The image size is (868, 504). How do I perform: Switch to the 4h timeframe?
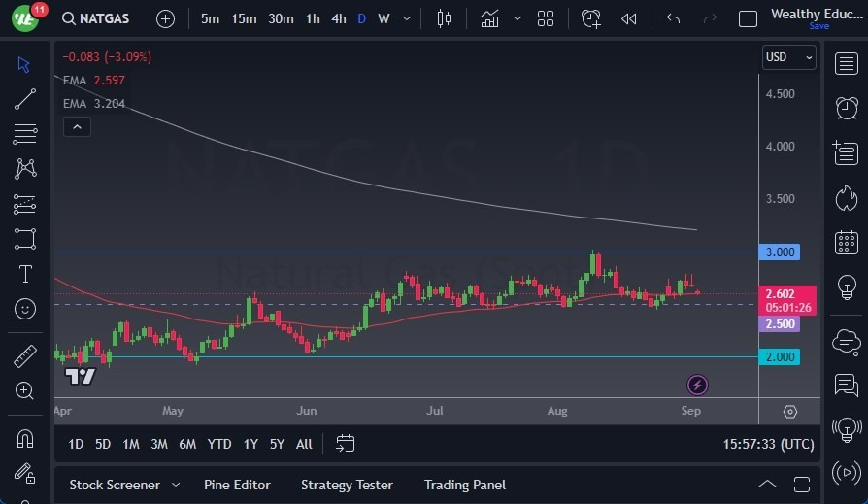point(338,18)
